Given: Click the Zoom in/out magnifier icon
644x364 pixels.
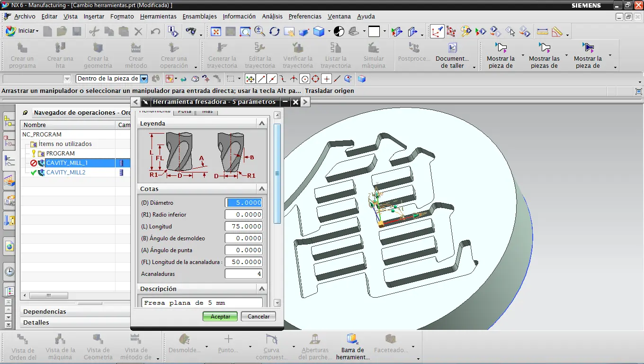Looking at the screenshot, I should (259, 31).
